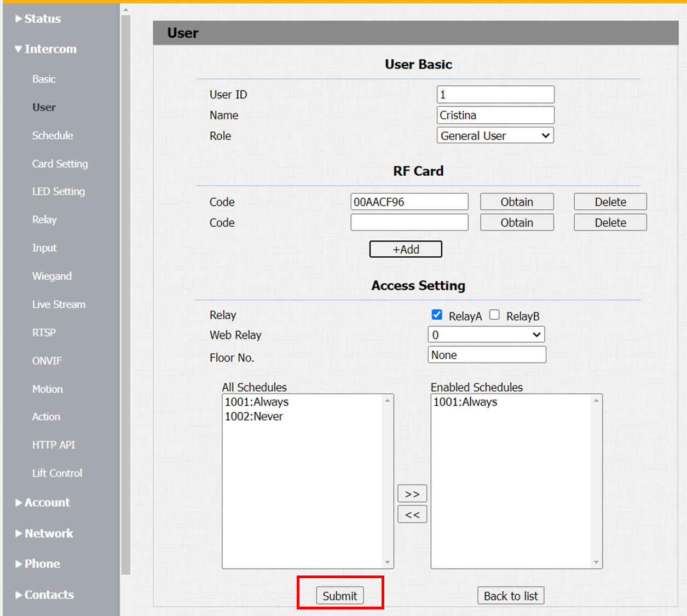The width and height of the screenshot is (687, 616).
Task: Obtain code for card 00AACF96
Action: point(517,202)
